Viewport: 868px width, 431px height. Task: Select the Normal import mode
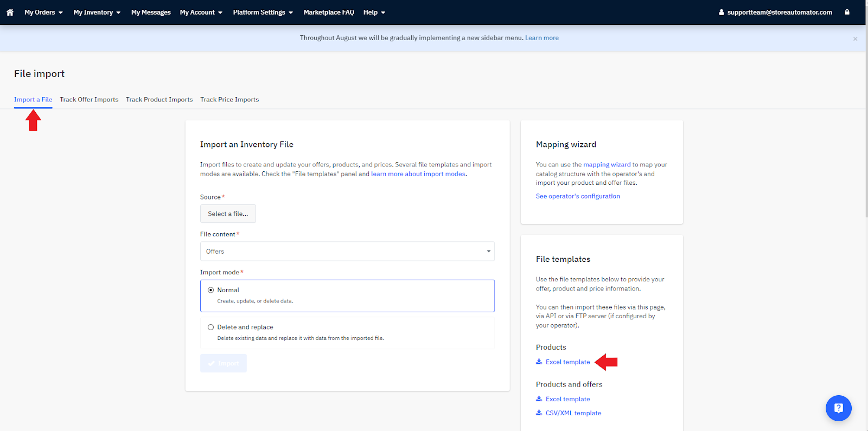[210, 290]
